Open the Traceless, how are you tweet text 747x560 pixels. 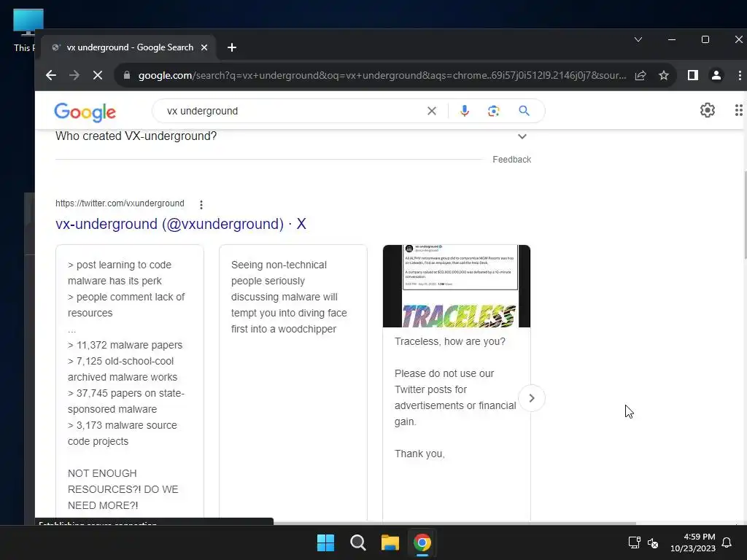pyautogui.click(x=449, y=341)
